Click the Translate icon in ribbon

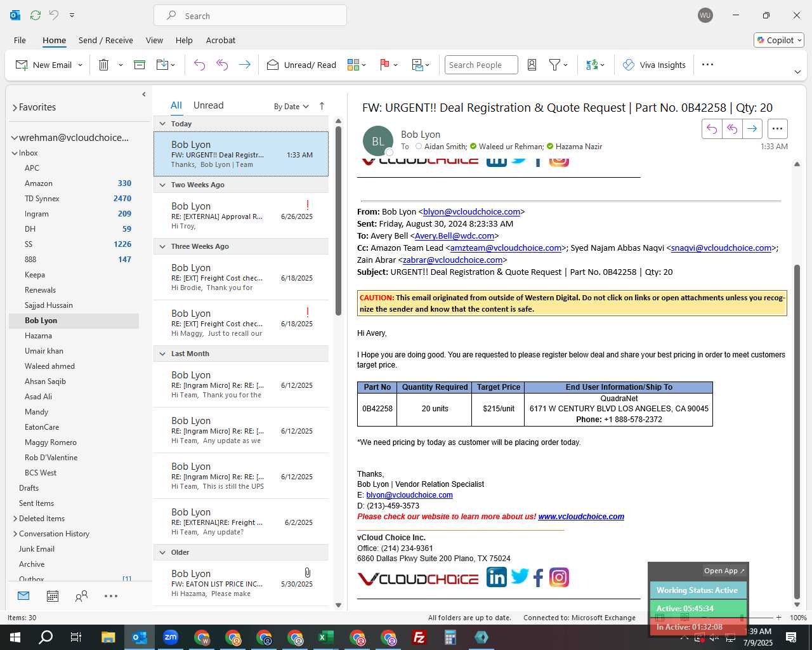point(592,65)
